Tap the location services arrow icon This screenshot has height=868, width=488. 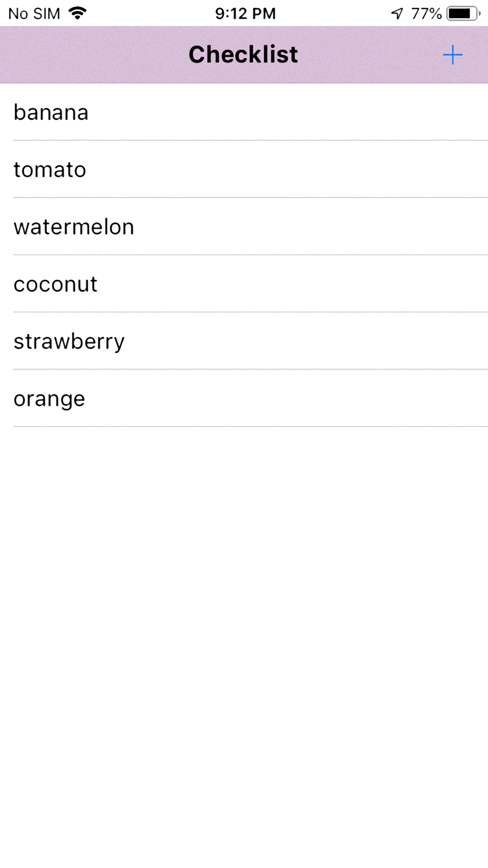point(397,14)
